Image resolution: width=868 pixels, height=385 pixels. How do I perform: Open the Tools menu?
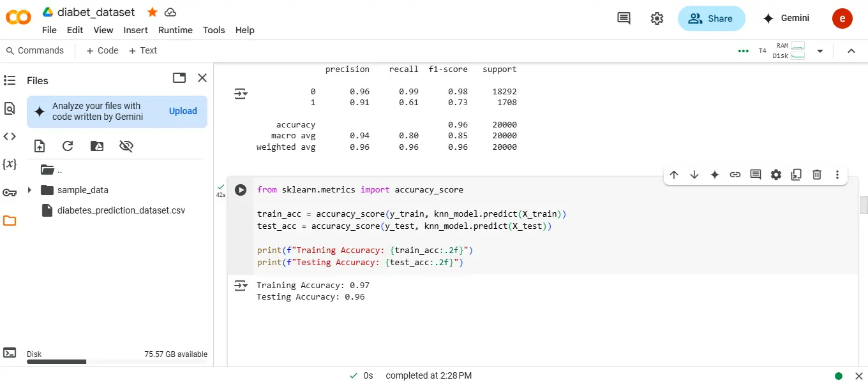click(x=214, y=30)
